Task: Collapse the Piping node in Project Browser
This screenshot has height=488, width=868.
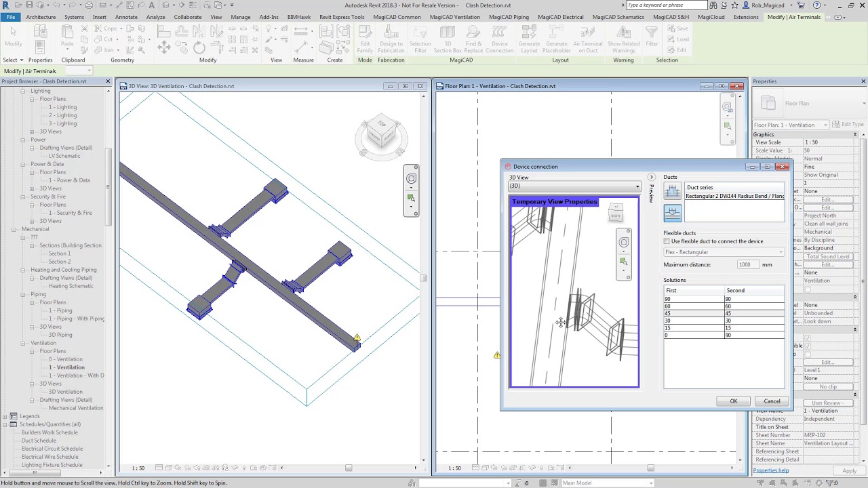Action: pyautogui.click(x=22, y=294)
